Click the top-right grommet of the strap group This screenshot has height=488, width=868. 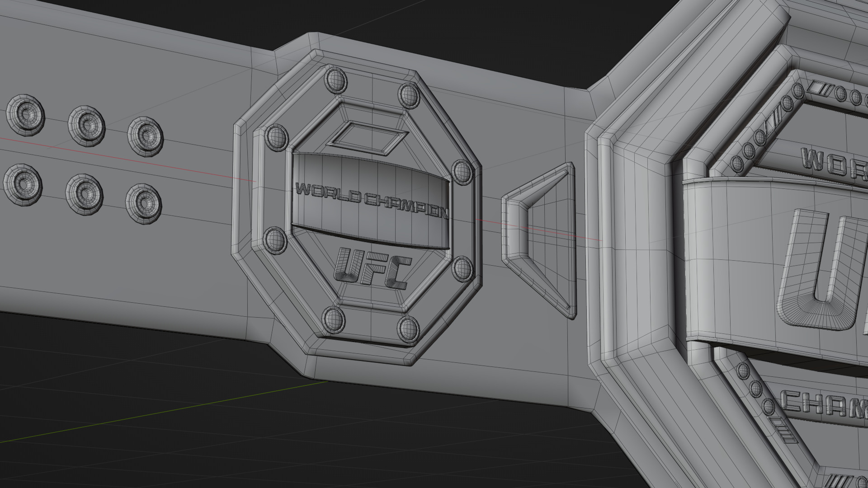click(145, 136)
